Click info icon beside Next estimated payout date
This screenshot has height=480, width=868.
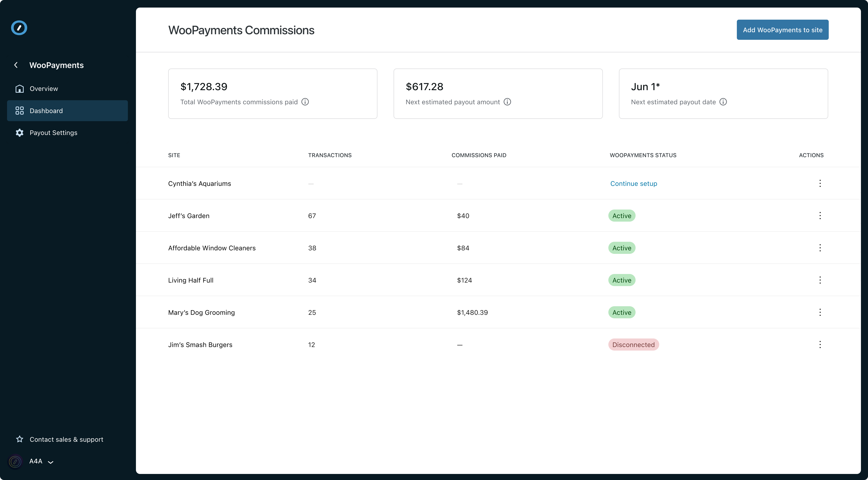coord(723,102)
